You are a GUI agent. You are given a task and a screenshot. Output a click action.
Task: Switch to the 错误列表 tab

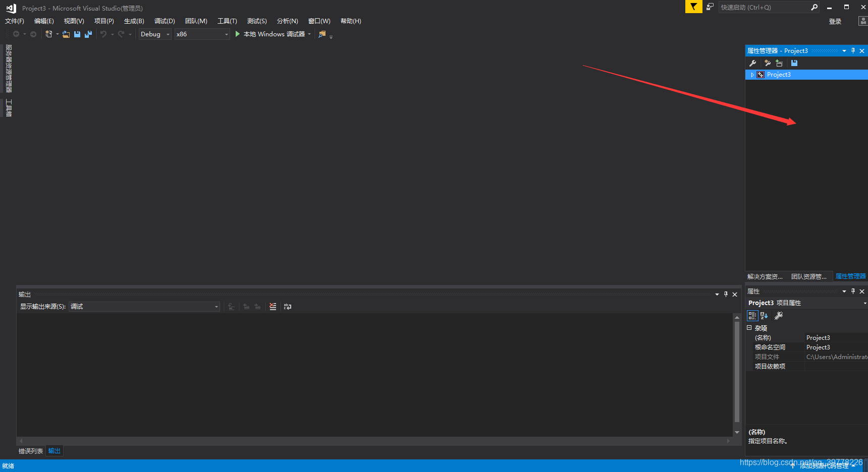(x=31, y=451)
